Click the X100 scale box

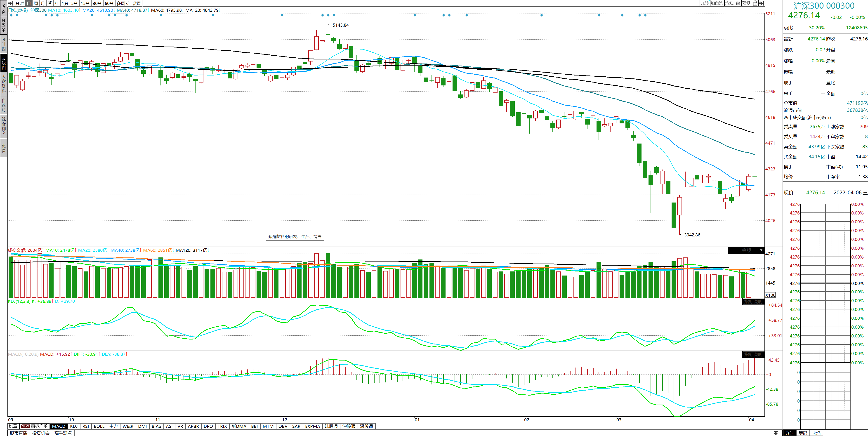(770, 295)
